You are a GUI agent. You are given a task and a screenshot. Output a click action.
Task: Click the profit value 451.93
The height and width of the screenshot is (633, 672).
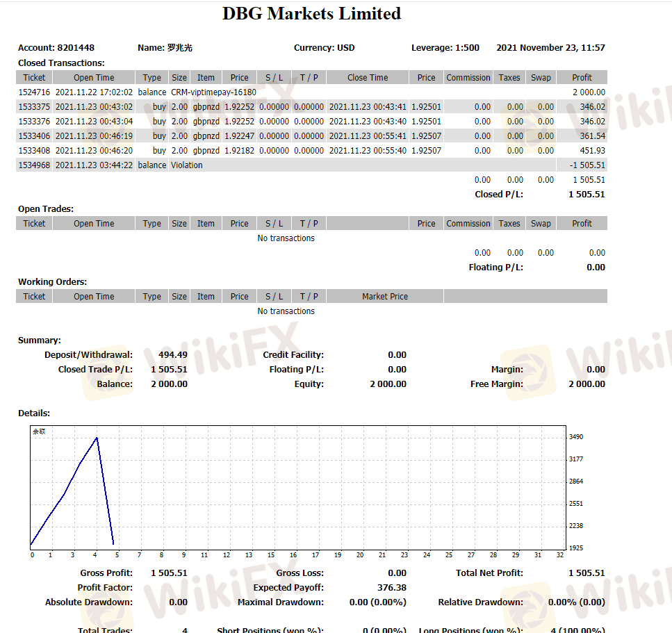tap(593, 150)
